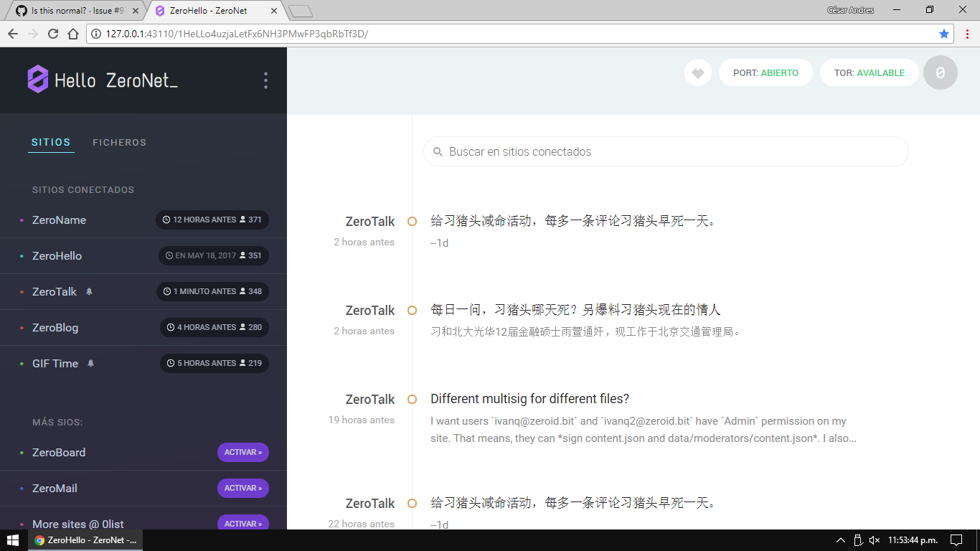Click the orange circle beside the multisig post
Screen dimensions: 980x551
(x=412, y=399)
